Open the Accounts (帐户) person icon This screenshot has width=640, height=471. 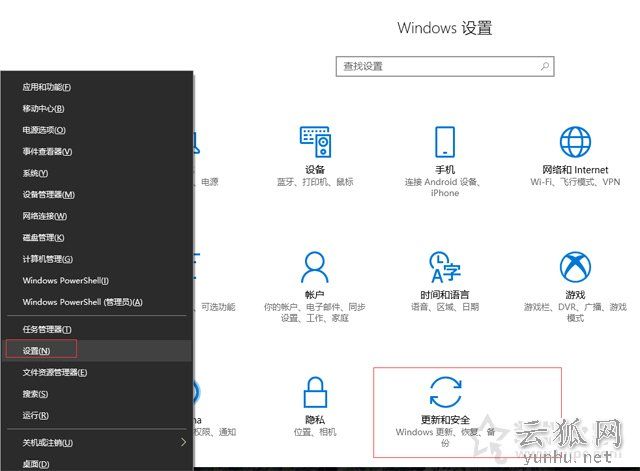coord(315,267)
